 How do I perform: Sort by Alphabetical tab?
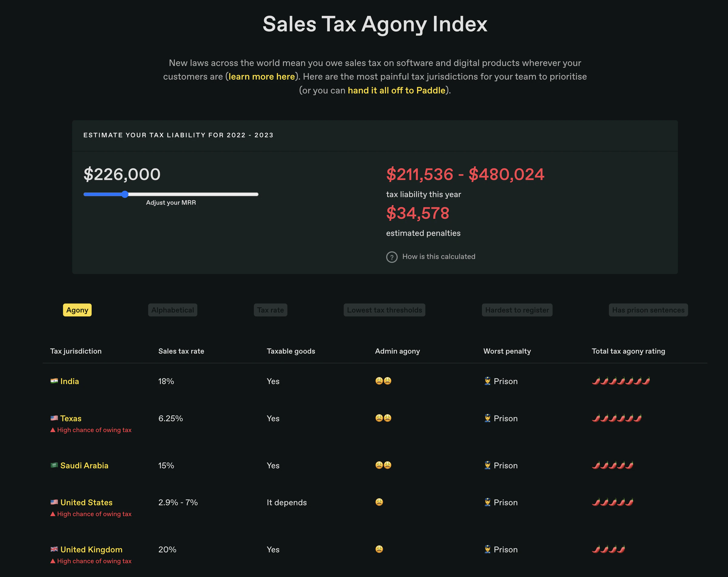pyautogui.click(x=173, y=310)
